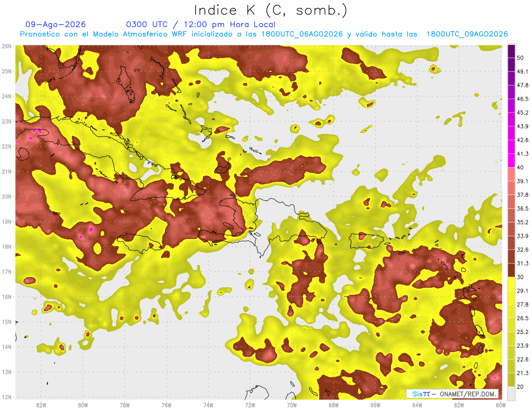Select the '78W' longitude label
This screenshot has width=532, height=411.
pyautogui.click(x=125, y=405)
